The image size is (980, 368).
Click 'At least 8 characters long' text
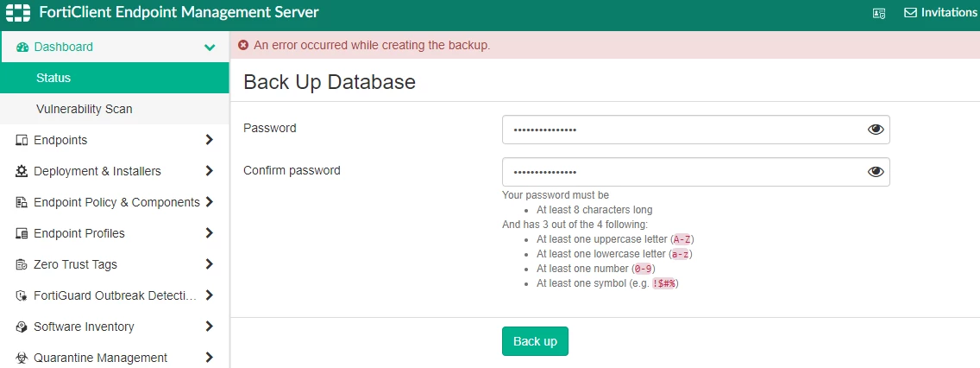coord(594,210)
